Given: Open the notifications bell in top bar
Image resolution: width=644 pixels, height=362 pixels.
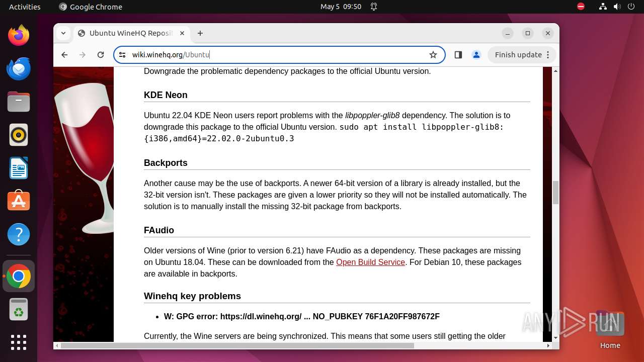Looking at the screenshot, I should 374,7.
